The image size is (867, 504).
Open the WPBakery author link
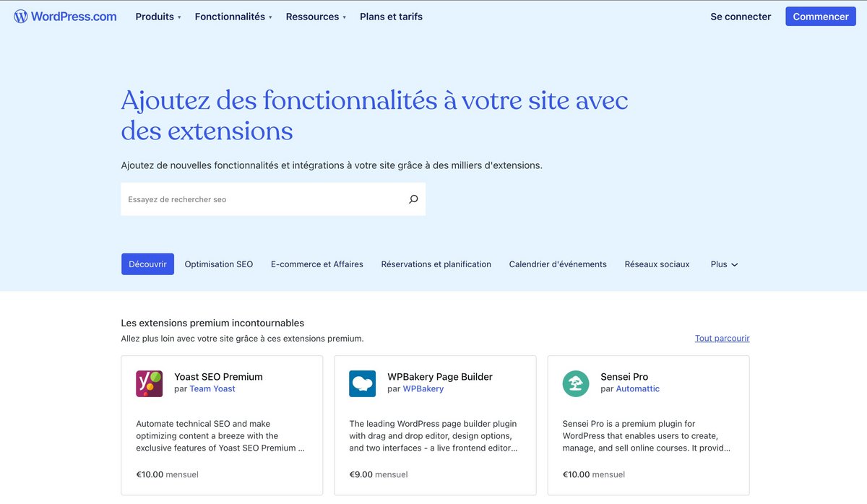click(423, 388)
